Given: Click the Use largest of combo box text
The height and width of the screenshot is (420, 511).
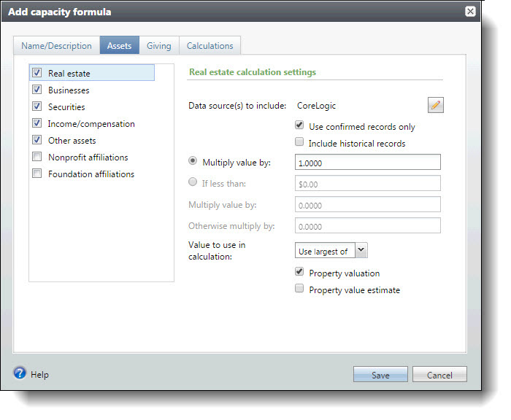Looking at the screenshot, I should click(323, 252).
